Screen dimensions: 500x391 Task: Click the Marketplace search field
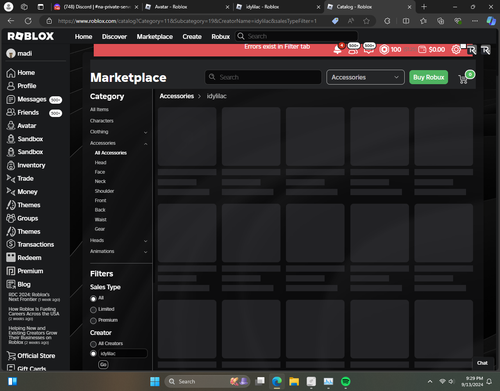pos(263,77)
